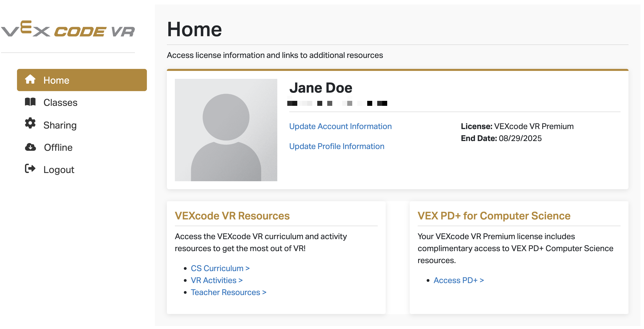Click the Classes book icon
The height and width of the screenshot is (329, 644).
pyautogui.click(x=30, y=102)
